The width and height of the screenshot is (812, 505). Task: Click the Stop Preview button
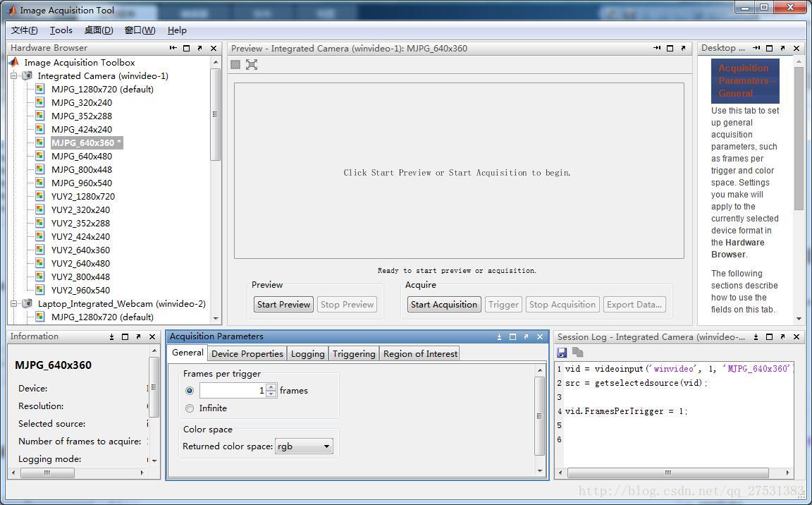(x=347, y=305)
